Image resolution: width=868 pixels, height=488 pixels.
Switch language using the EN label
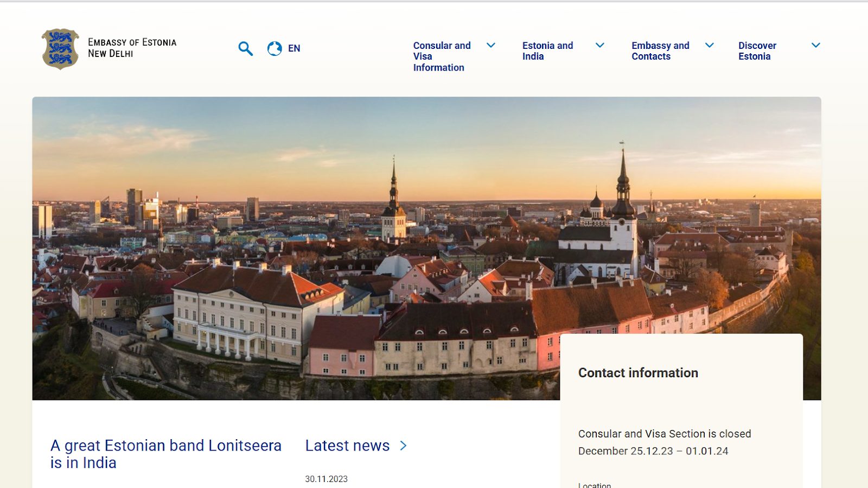294,48
